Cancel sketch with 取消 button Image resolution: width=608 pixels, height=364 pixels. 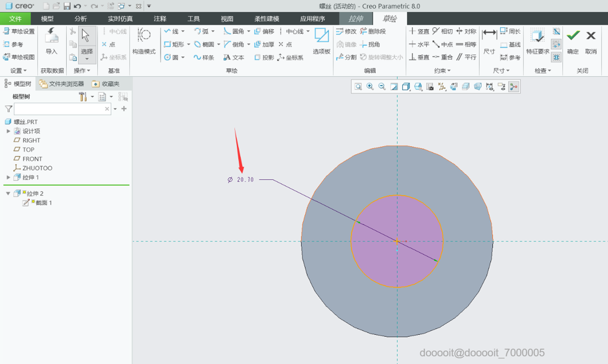[591, 41]
